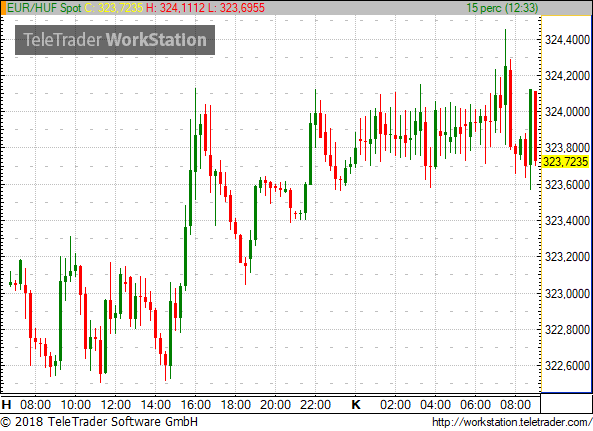Click the TeleTrader WorkStation logo banner
The image size is (593, 431).
[115, 40]
